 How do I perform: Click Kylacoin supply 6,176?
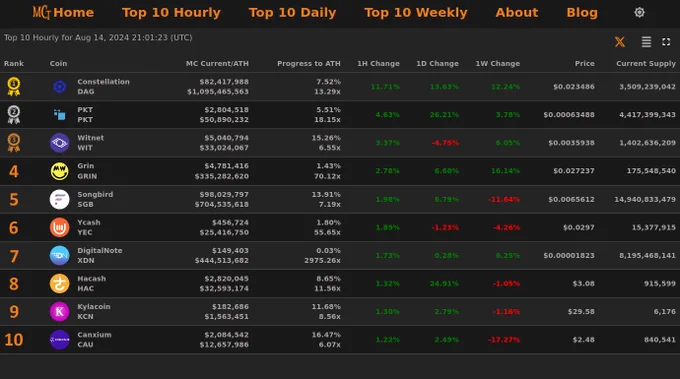664,311
